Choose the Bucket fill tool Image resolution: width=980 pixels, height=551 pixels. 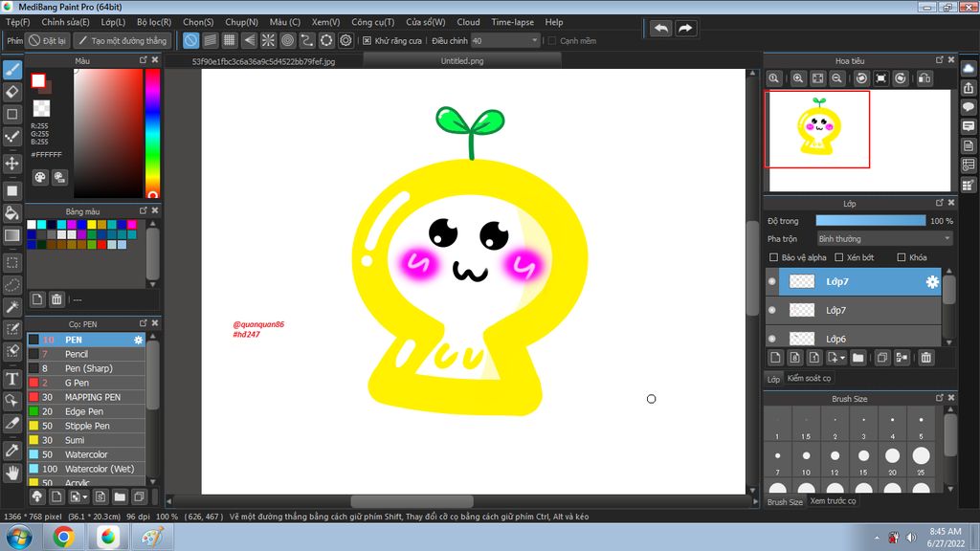11,213
